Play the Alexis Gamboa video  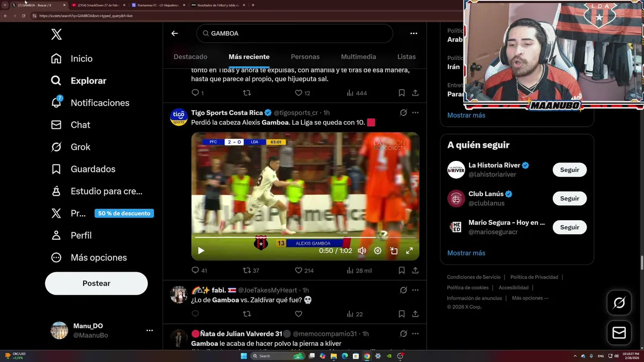pyautogui.click(x=201, y=250)
